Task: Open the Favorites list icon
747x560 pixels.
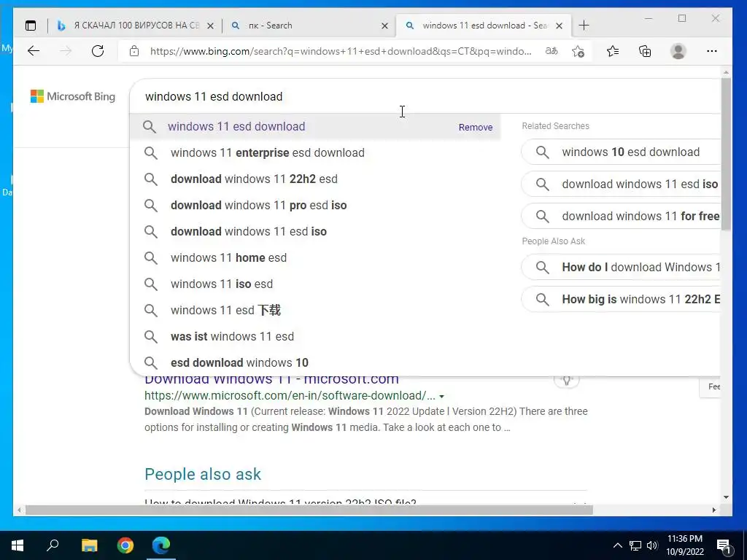Action: click(x=613, y=51)
